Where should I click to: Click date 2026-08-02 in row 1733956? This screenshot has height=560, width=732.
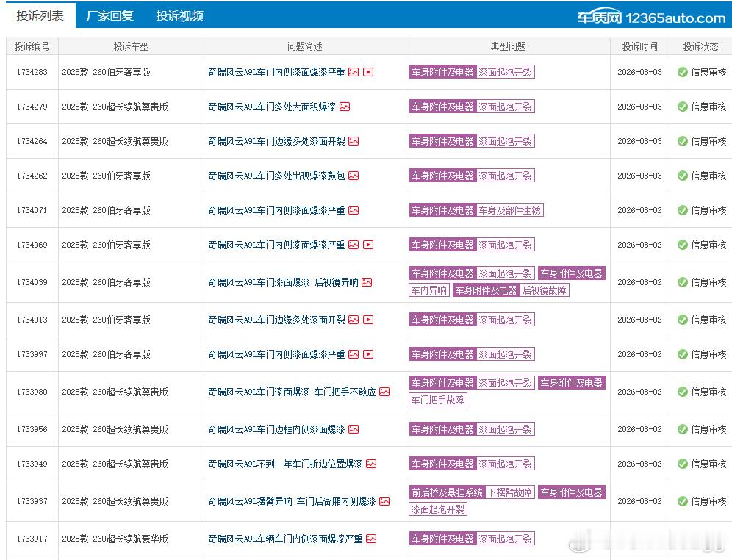tap(639, 429)
